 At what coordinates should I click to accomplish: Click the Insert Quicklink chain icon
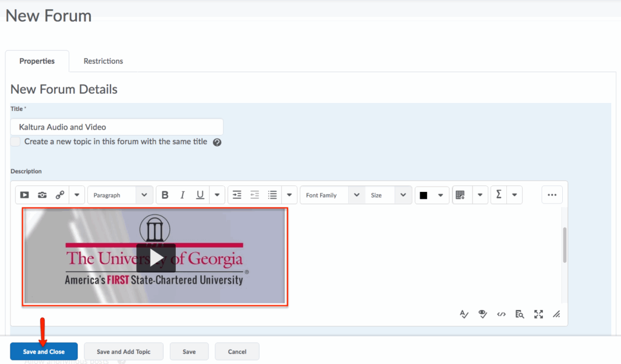tap(59, 195)
